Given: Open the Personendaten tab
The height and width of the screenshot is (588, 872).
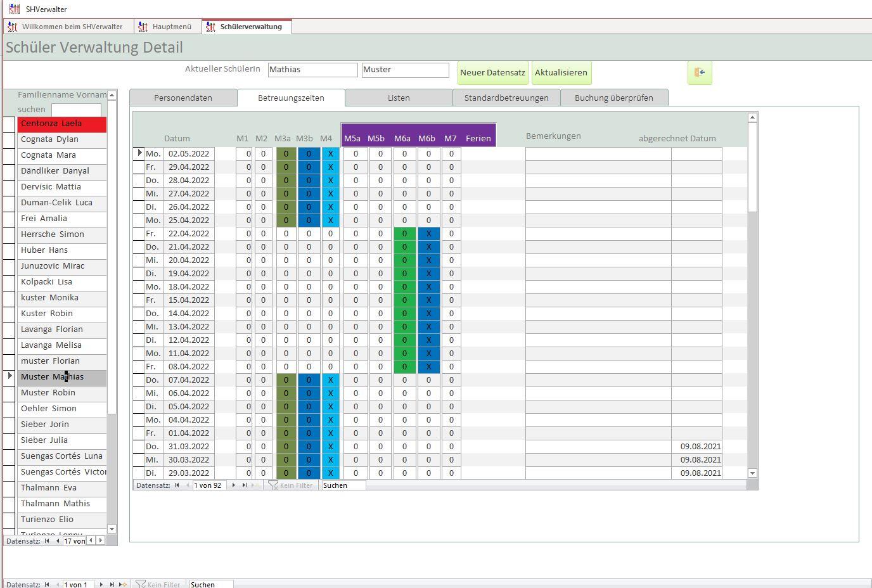Looking at the screenshot, I should pos(183,98).
